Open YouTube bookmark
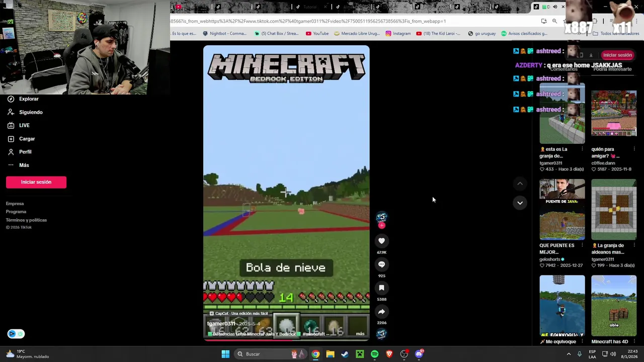The image size is (644, 362). click(317, 34)
